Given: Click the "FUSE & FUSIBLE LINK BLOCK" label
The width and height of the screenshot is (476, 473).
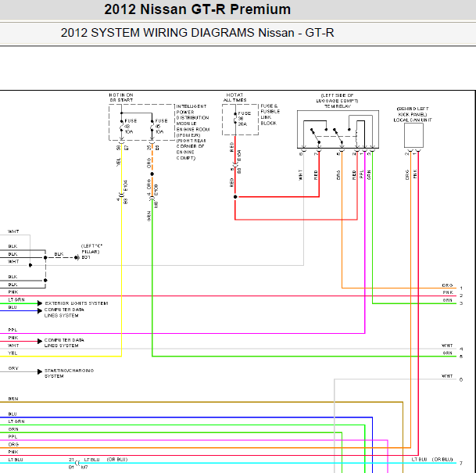Looking at the screenshot, I should pyautogui.click(x=270, y=114).
